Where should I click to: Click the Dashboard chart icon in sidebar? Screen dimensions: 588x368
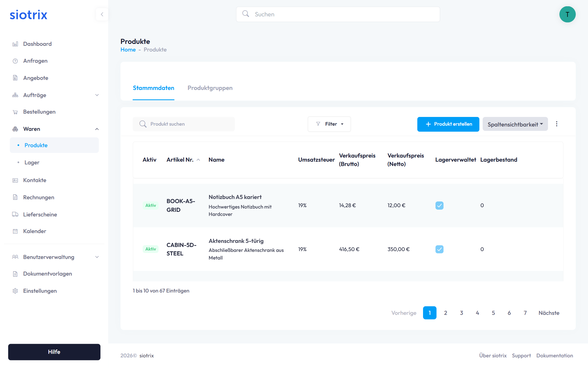click(x=15, y=44)
